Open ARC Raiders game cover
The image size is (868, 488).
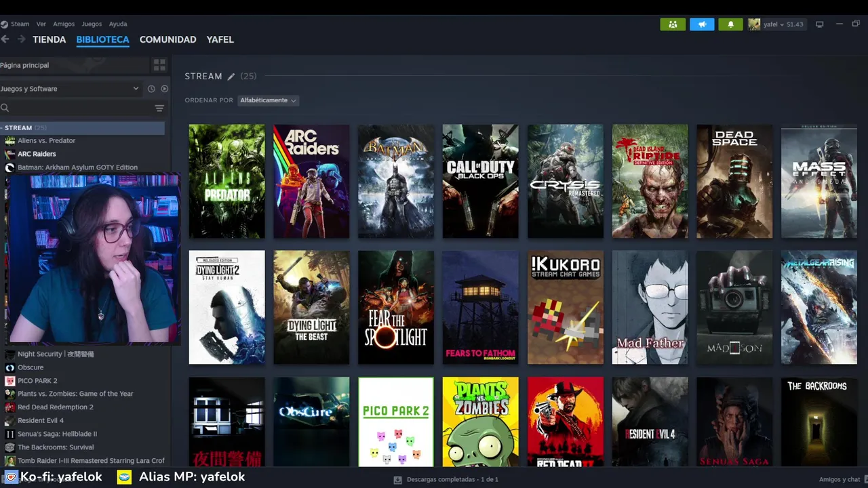point(311,181)
